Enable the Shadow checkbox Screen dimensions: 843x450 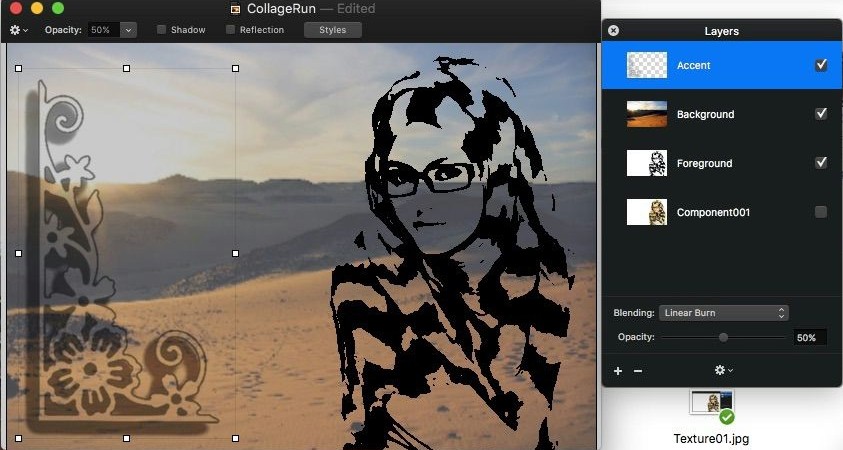(161, 30)
